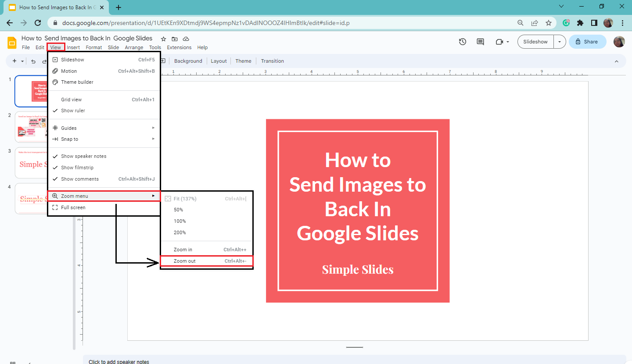Open Chrome side panel icon

pos(594,23)
